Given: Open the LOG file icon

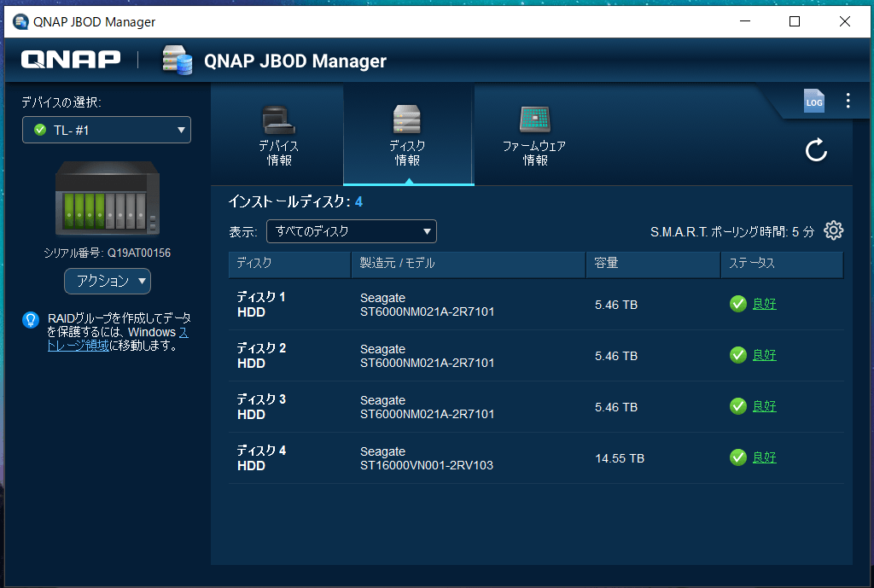Looking at the screenshot, I should point(813,101).
